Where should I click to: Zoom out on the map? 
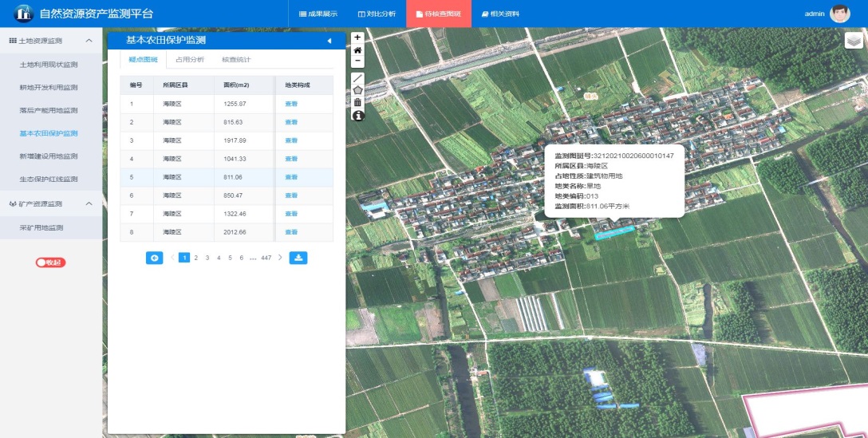[x=357, y=61]
